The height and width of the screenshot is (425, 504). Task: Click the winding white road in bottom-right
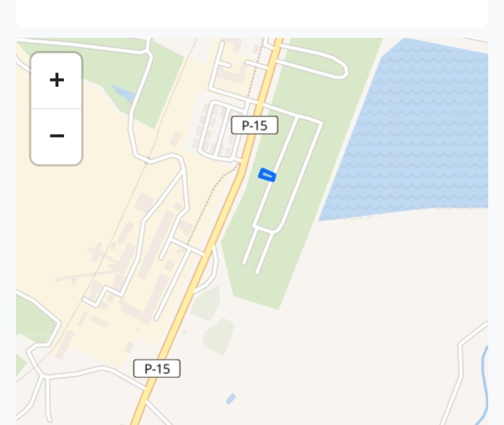[461, 371]
